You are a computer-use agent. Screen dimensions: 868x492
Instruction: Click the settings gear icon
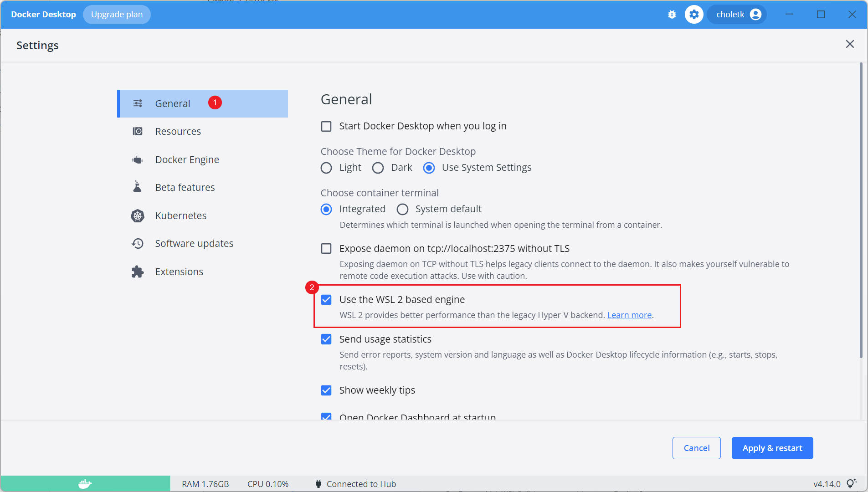point(694,15)
